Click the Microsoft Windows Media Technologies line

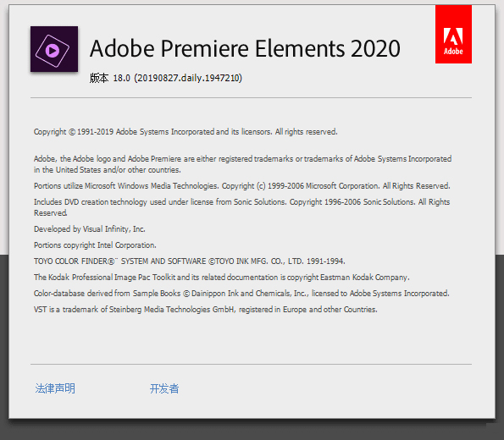pos(241,186)
